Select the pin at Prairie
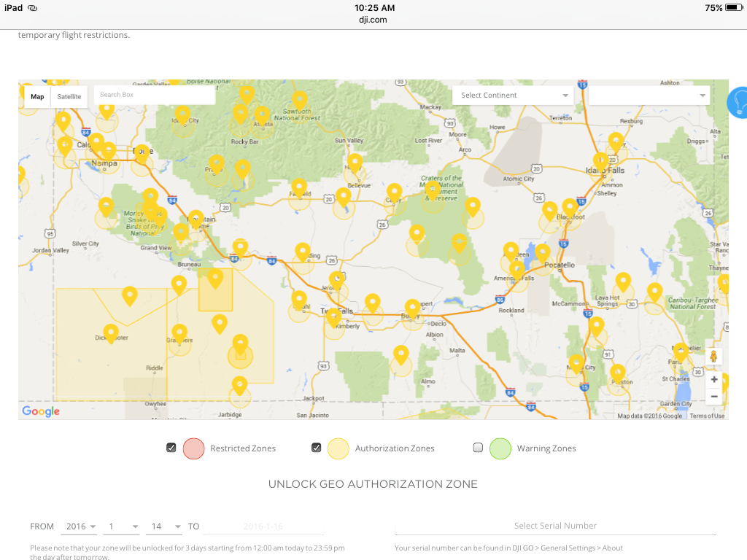This screenshot has width=747, height=560. [216, 164]
